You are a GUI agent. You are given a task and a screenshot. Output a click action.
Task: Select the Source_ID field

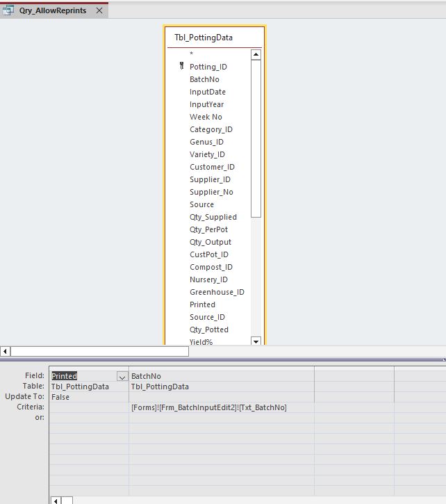click(207, 317)
